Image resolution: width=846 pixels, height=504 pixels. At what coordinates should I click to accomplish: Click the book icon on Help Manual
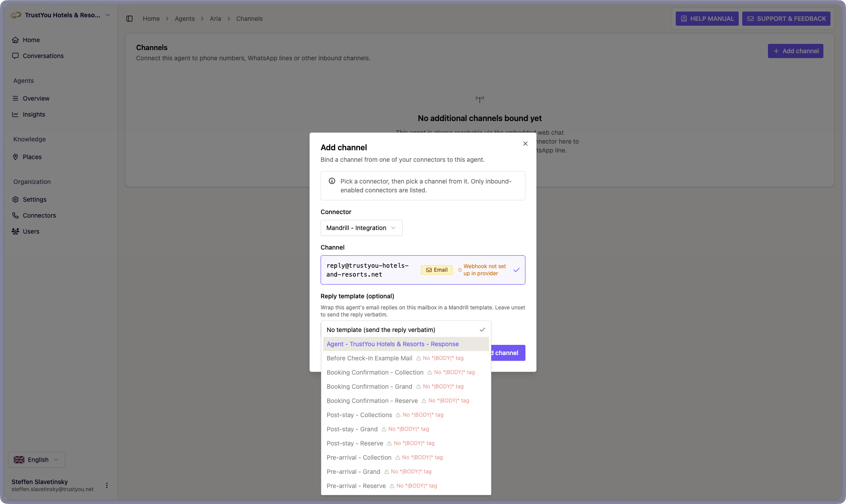(x=684, y=19)
